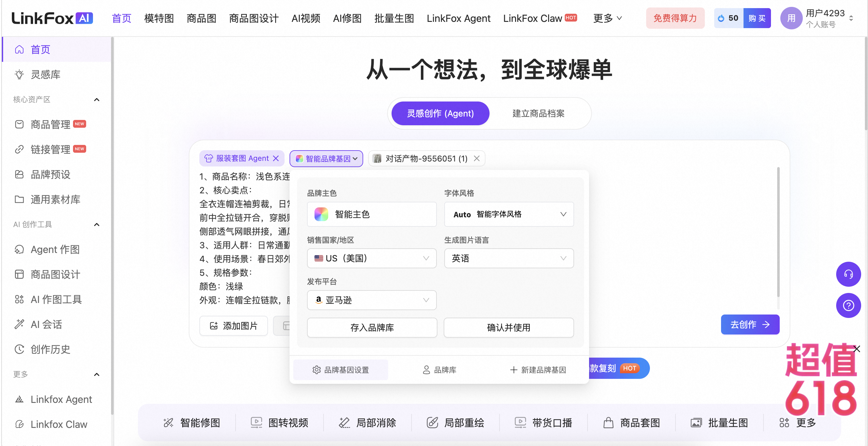Click the 确认并使用 button
The height and width of the screenshot is (446, 868).
(x=509, y=328)
